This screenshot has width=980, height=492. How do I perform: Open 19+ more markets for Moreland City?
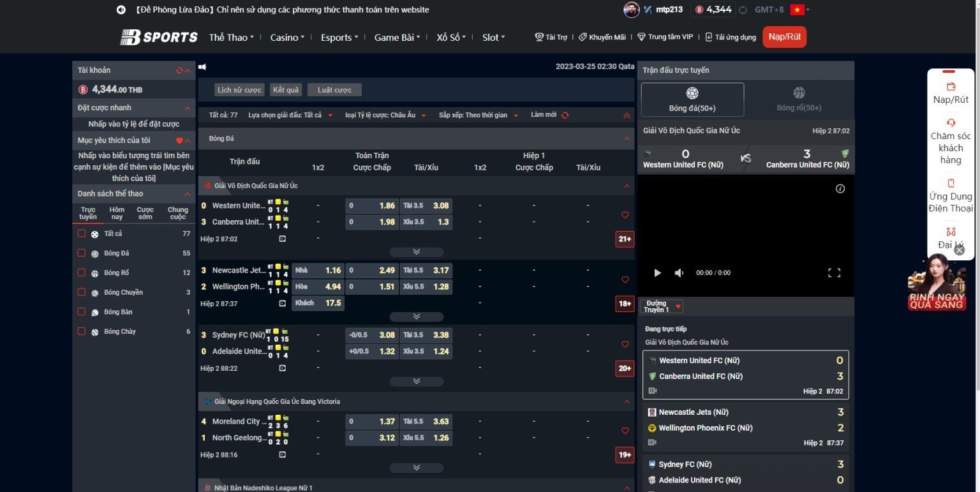[x=625, y=455]
